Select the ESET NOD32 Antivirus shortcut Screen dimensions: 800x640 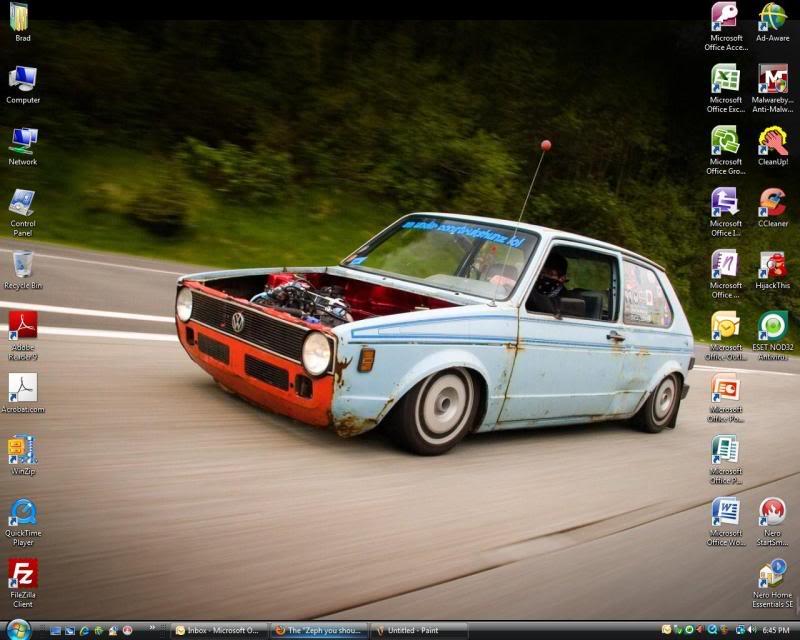point(772,336)
